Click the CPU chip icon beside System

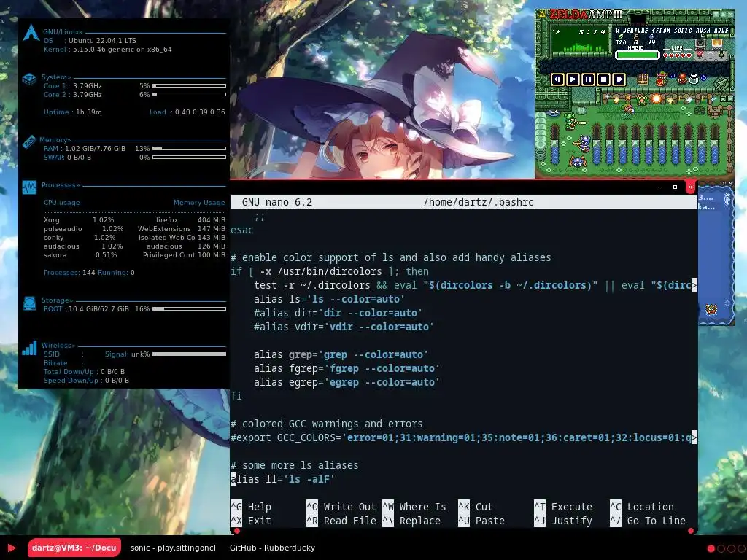29,79
